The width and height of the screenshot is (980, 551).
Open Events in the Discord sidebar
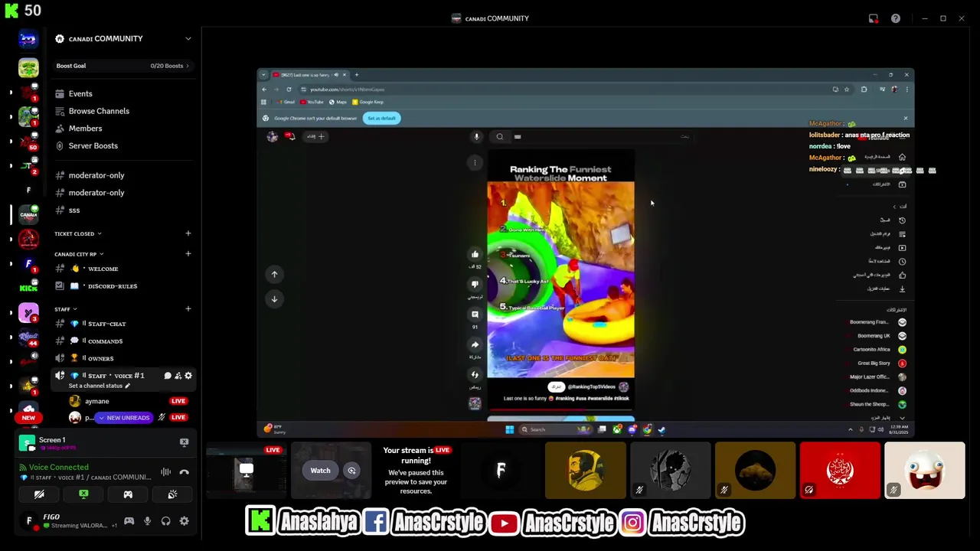pos(80,93)
